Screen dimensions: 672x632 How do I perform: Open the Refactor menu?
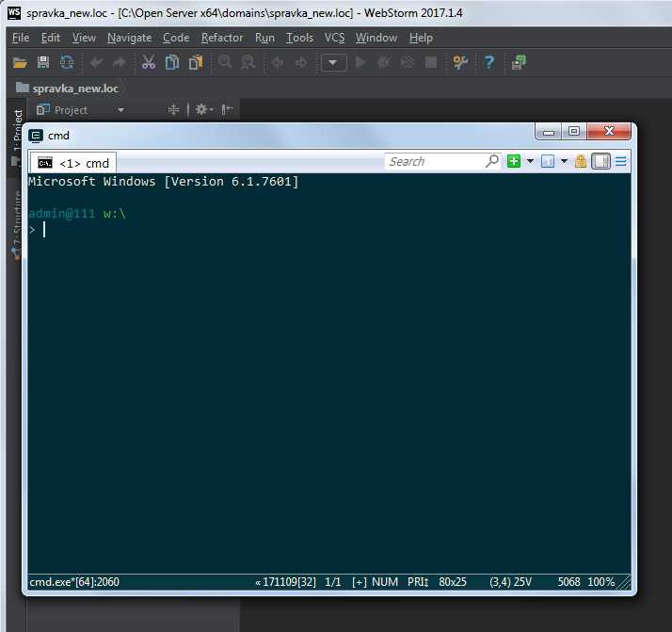222,38
